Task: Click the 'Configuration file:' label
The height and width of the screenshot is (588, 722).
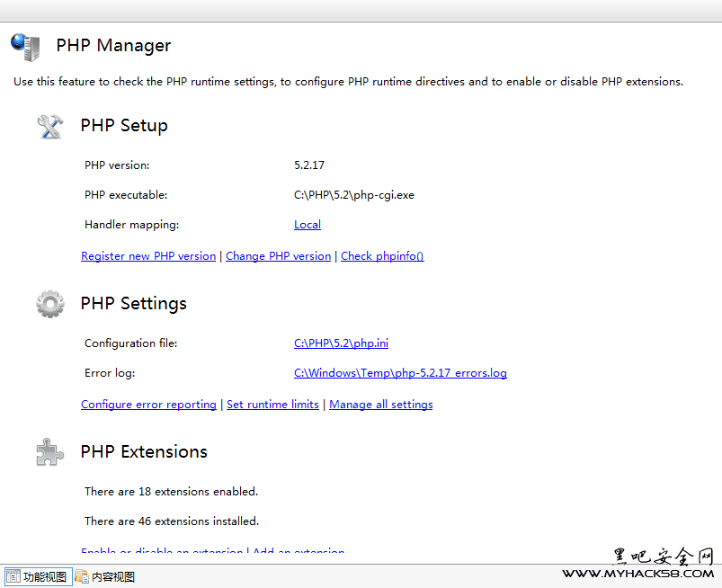Action: coord(130,343)
